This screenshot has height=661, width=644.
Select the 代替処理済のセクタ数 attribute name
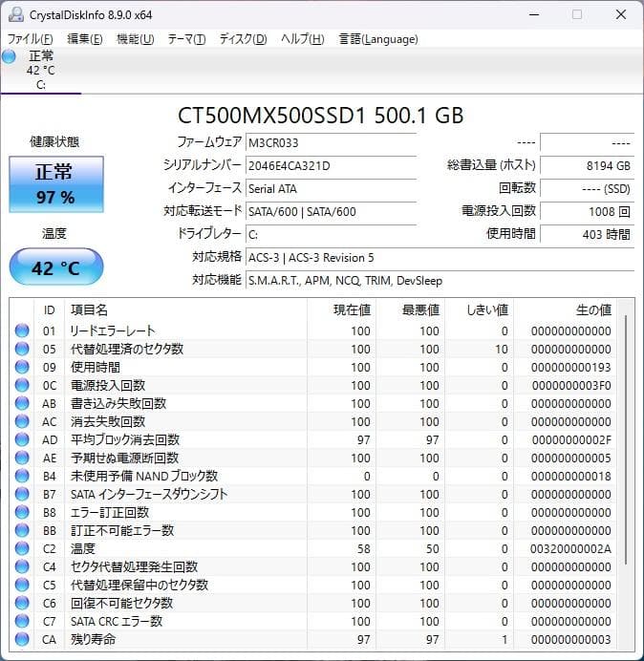(126, 349)
